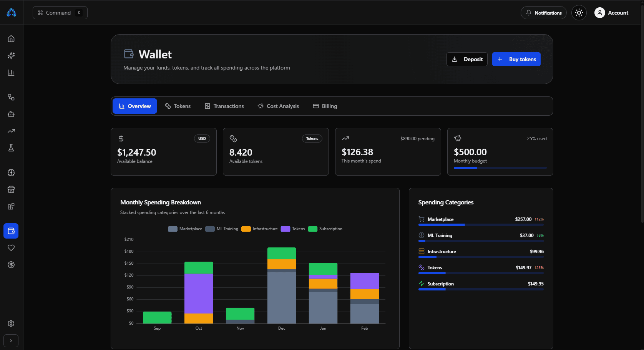The image size is (644, 350).
Task: Click the coins icon on tokens card
Action: tap(233, 139)
